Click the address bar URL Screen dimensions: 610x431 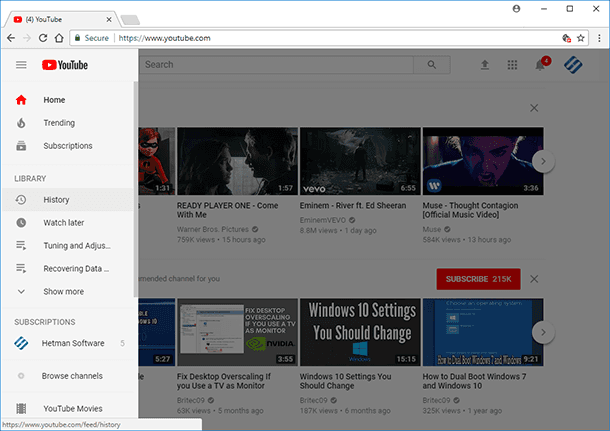pyautogui.click(x=165, y=38)
